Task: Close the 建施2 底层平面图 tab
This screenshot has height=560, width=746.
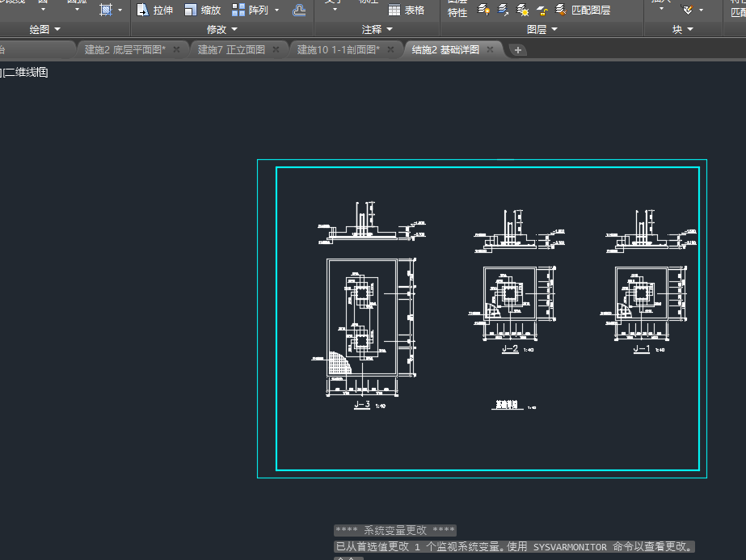Action: point(176,49)
